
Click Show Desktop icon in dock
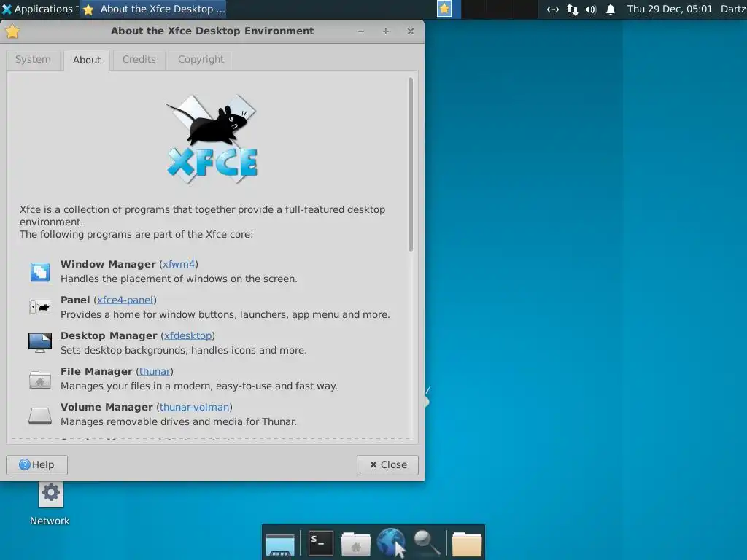click(280, 544)
